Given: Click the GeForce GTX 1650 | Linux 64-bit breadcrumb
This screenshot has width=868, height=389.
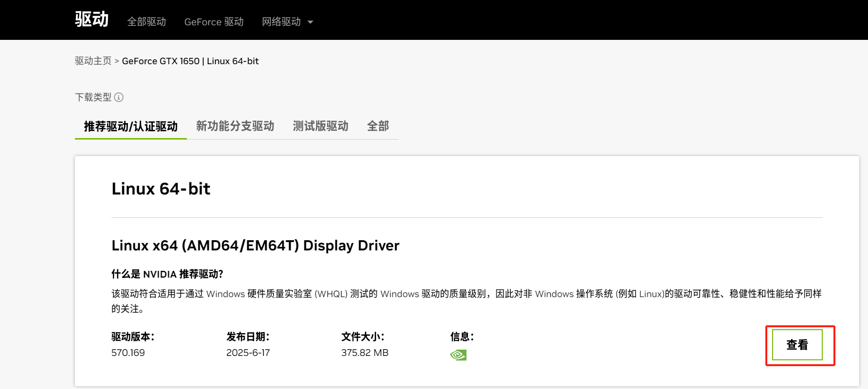Looking at the screenshot, I should pos(190,61).
